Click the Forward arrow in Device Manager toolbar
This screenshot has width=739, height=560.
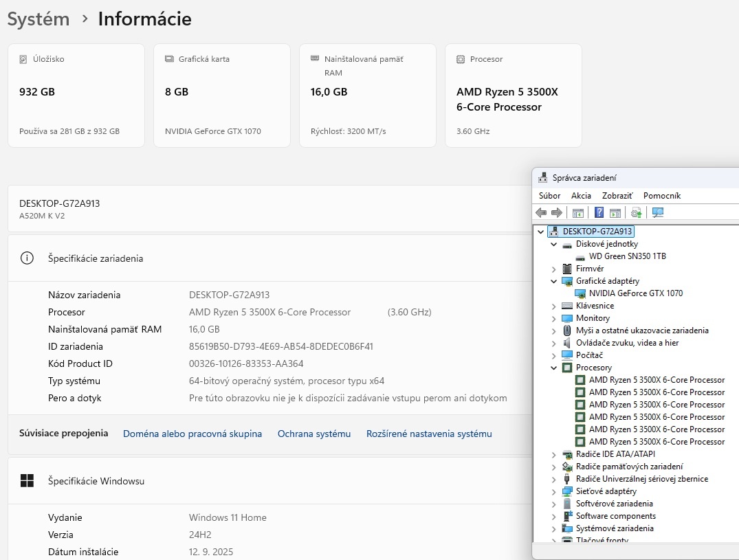click(556, 213)
